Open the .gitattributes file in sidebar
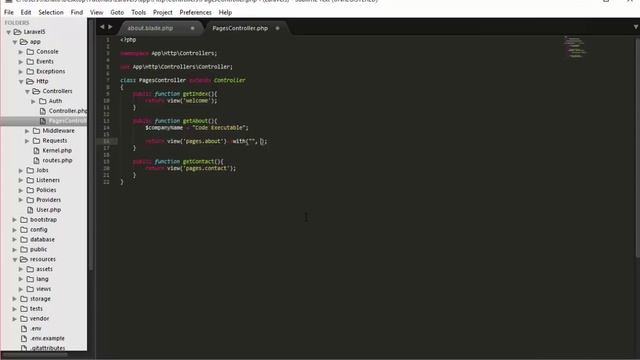640x360 pixels. click(x=48, y=348)
